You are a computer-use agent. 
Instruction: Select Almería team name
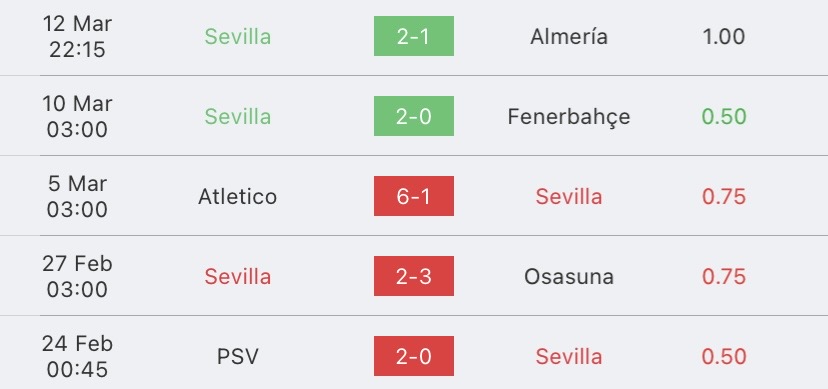tap(569, 36)
